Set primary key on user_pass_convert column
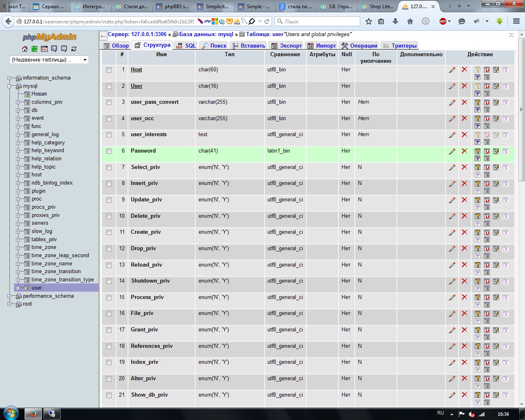 coord(477,103)
